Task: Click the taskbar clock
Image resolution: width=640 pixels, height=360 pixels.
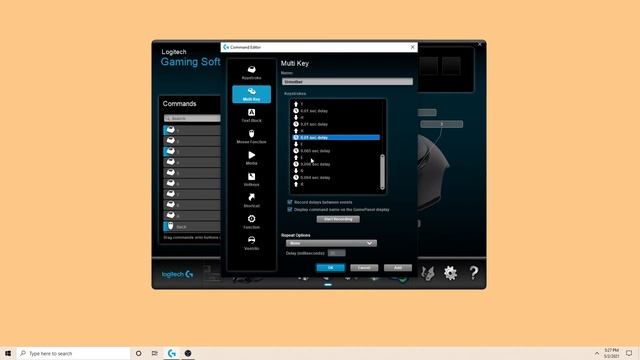Action: [611, 353]
